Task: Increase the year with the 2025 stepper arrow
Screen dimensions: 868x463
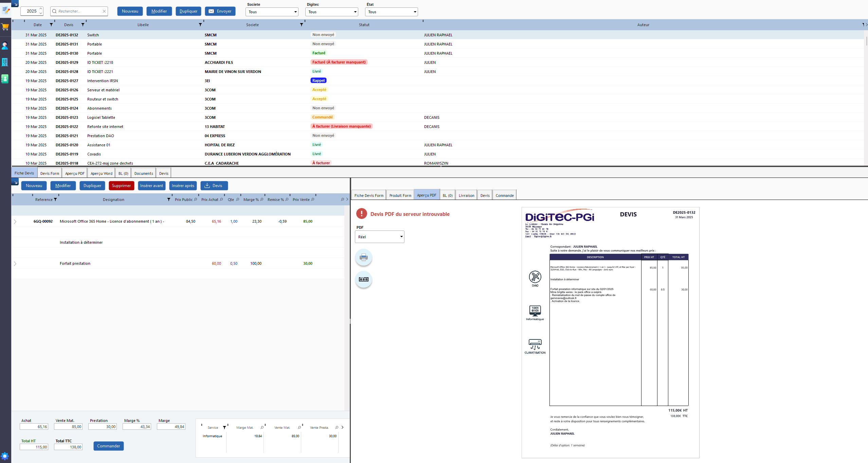Action: 41,9
